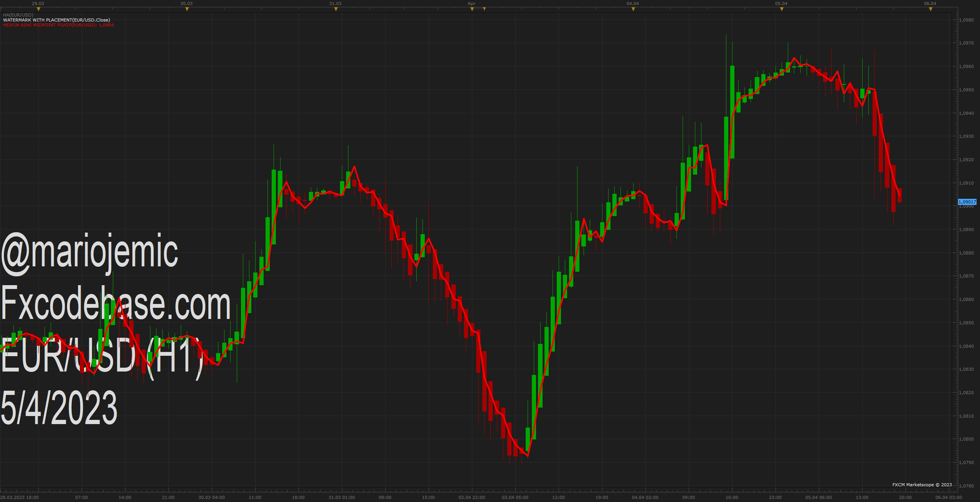Click the 21:00 time axis label
The image size is (980, 502).
pos(168,497)
